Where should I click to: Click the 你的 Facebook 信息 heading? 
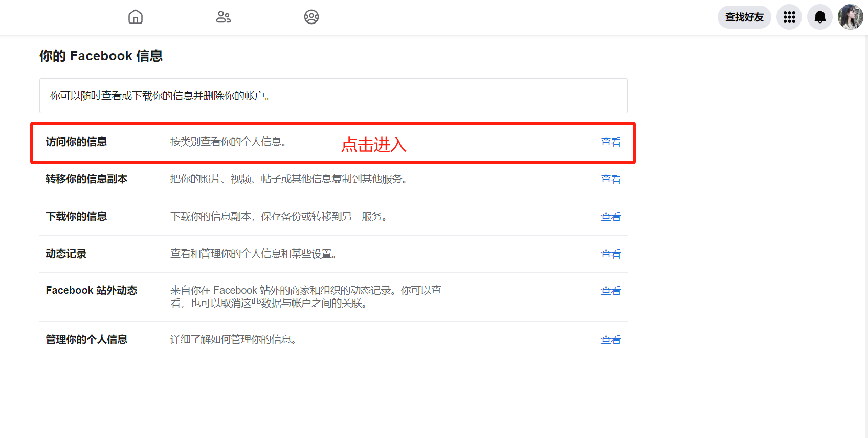pyautogui.click(x=101, y=56)
